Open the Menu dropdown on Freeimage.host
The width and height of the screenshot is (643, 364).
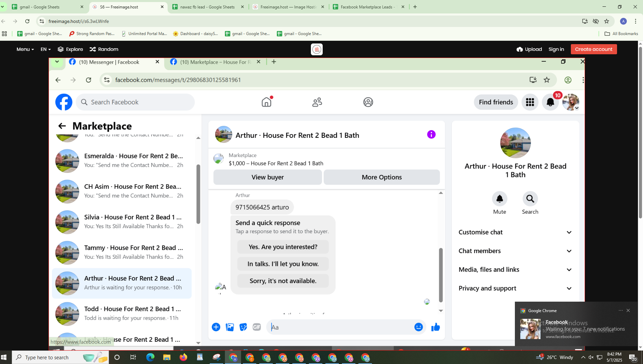coord(25,49)
